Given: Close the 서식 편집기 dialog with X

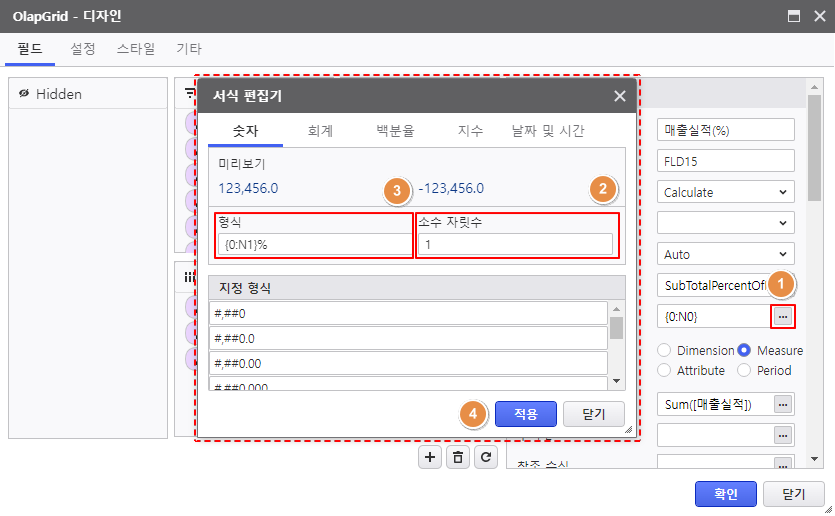Looking at the screenshot, I should coord(620,96).
